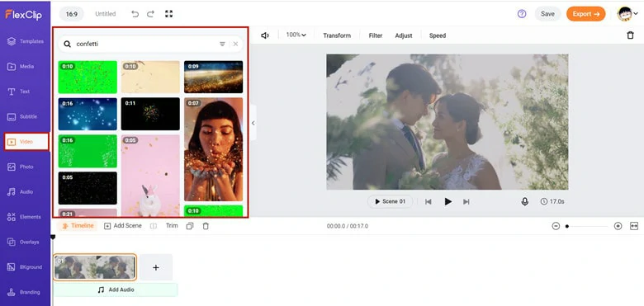Viewport: 644px width, 306px height.
Task: Zoom in the timeline
Action: point(618,226)
